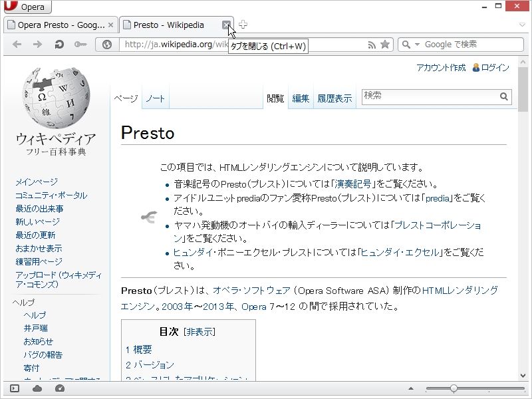Go back with the back arrow
This screenshot has width=532, height=399.
pos(17,44)
